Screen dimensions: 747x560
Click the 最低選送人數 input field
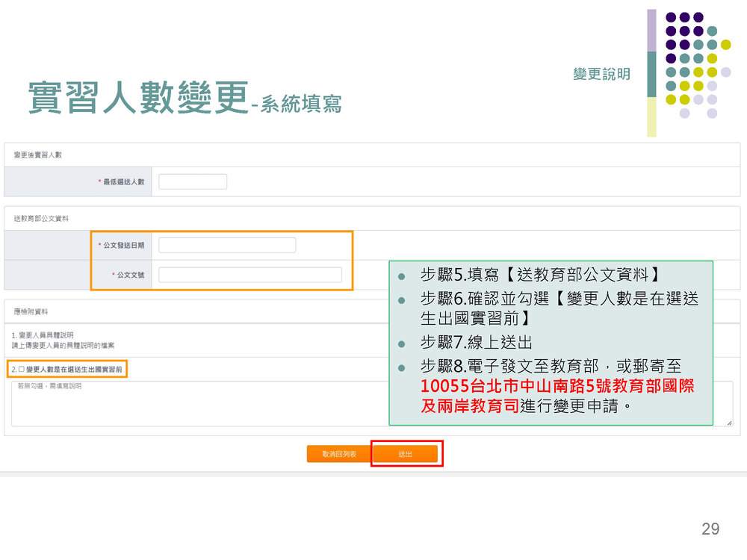coord(193,181)
